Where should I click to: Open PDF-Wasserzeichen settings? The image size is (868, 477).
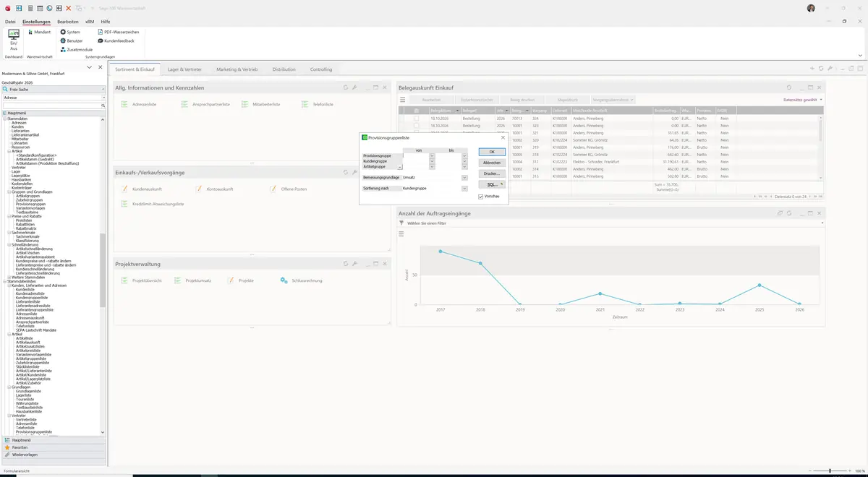[118, 32]
